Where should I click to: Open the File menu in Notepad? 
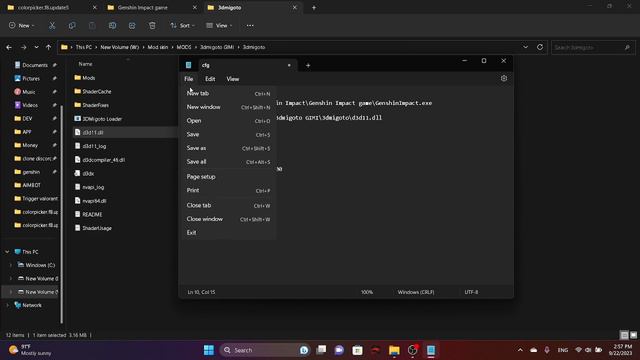click(189, 79)
